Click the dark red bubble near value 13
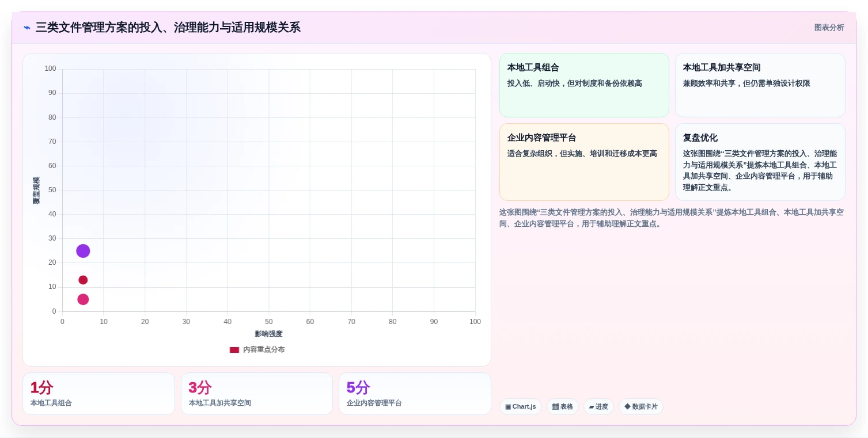868x438 pixels. point(83,280)
